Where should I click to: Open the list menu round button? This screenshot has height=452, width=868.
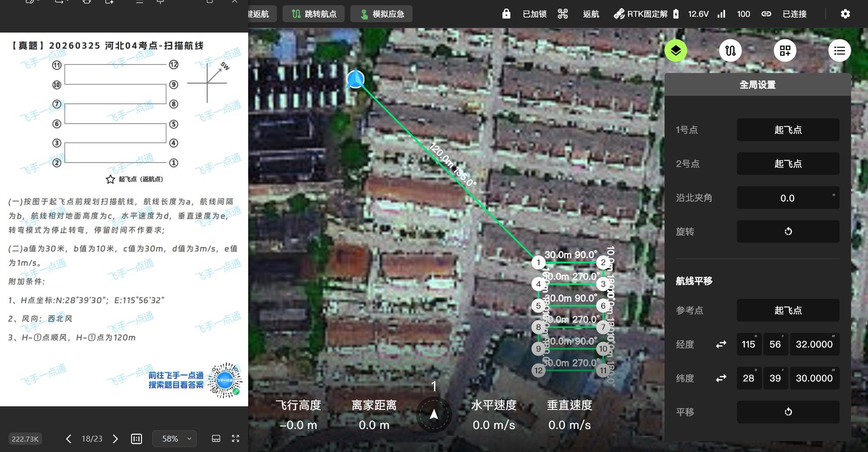click(839, 51)
